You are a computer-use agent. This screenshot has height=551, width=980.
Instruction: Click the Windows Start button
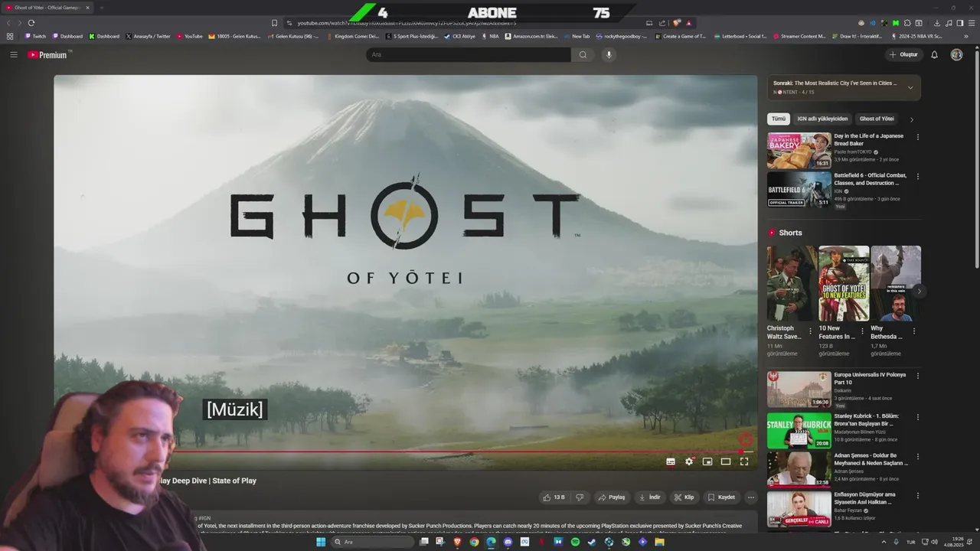click(x=320, y=542)
